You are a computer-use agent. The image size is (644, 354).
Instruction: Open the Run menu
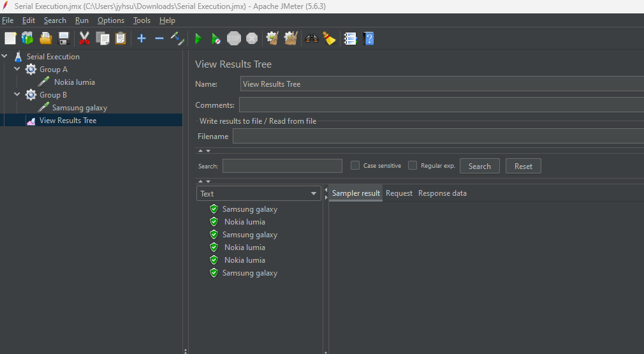click(82, 20)
